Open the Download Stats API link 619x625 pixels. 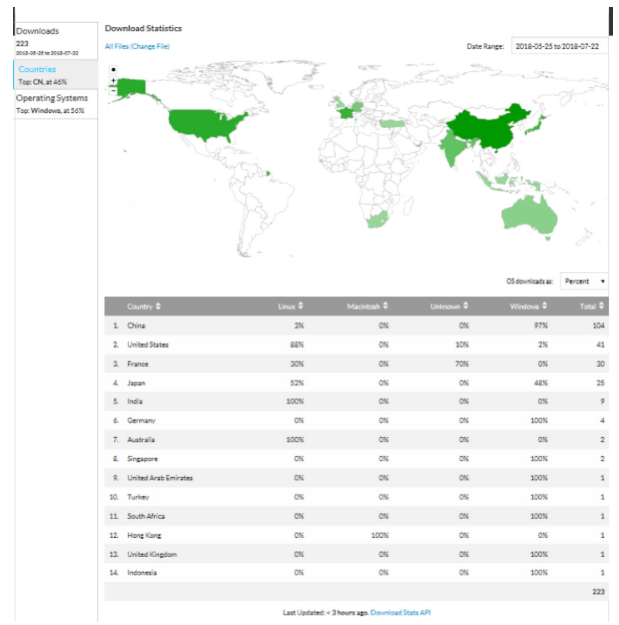pos(400,612)
